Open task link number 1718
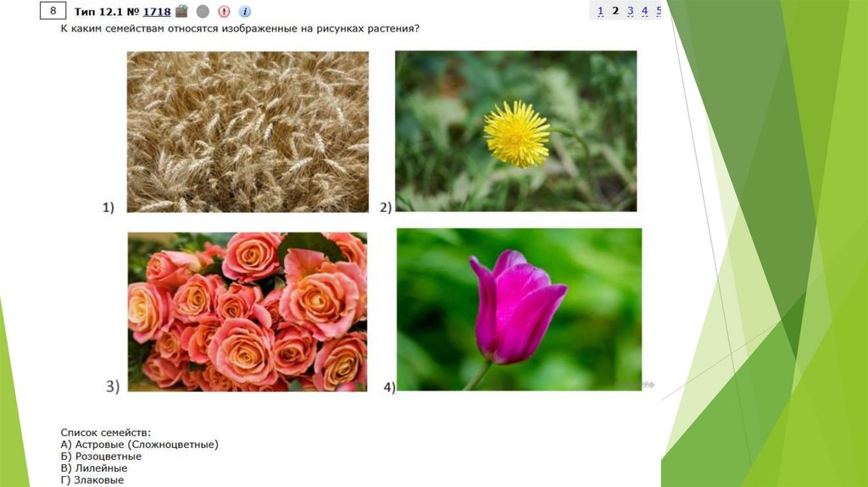This screenshot has width=868, height=487. click(x=157, y=11)
